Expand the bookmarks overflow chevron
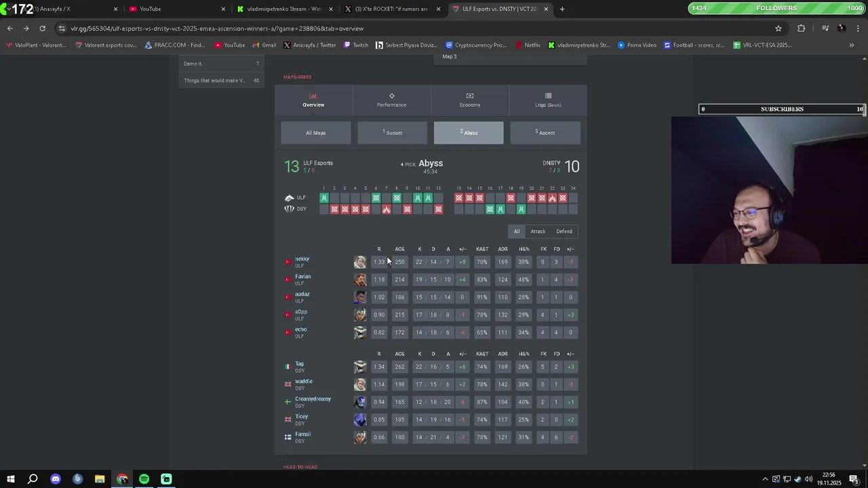 852,45
